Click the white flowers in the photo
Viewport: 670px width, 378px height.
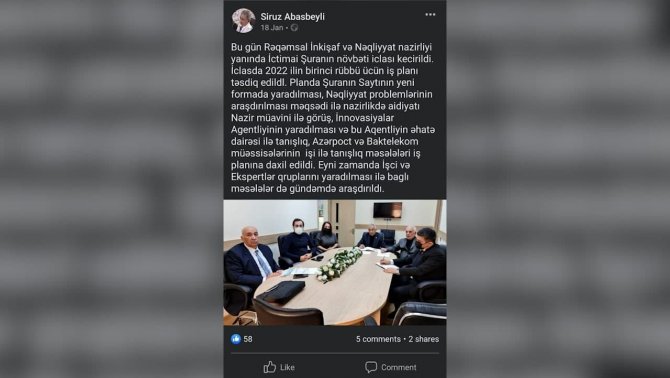(x=339, y=264)
